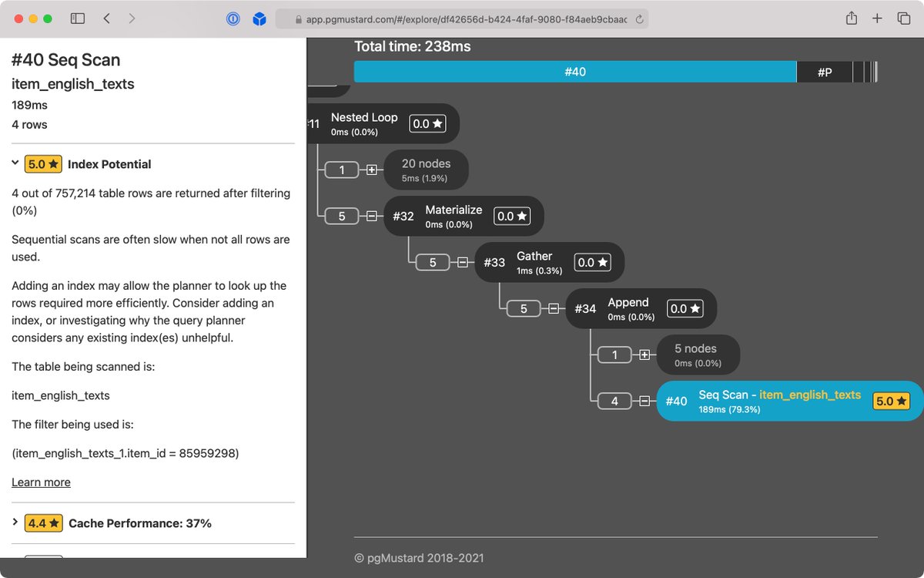Click the item_english_texts label on Seq Scan node

[810, 395]
